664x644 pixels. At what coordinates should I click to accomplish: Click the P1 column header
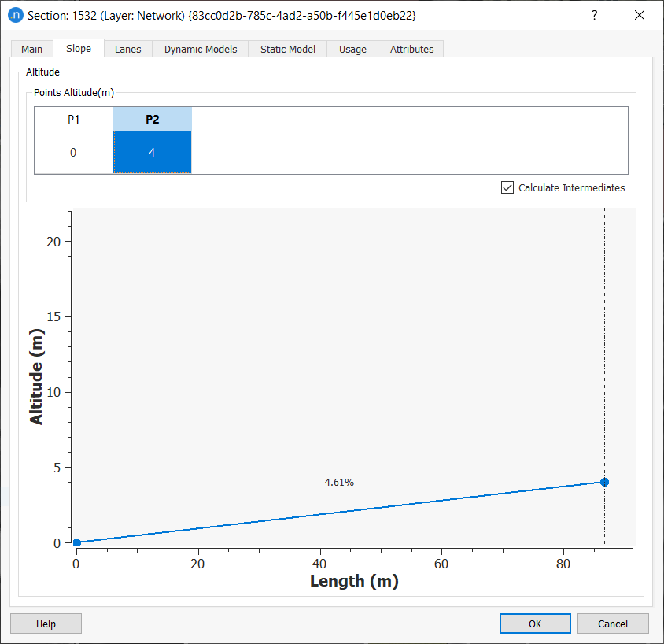click(x=73, y=119)
